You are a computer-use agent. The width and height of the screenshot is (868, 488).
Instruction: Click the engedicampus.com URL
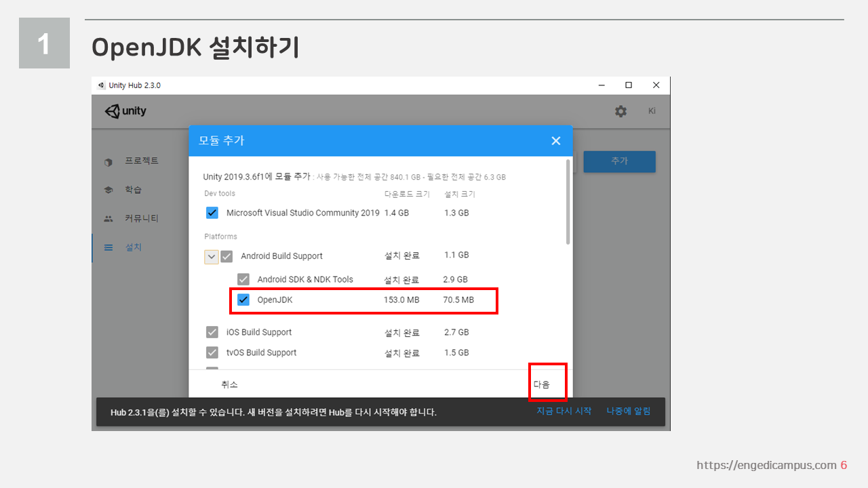tap(766, 465)
